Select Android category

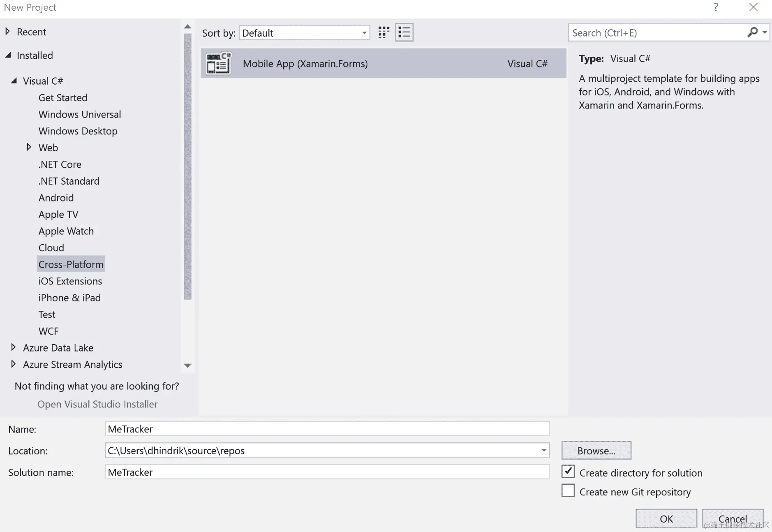point(56,198)
